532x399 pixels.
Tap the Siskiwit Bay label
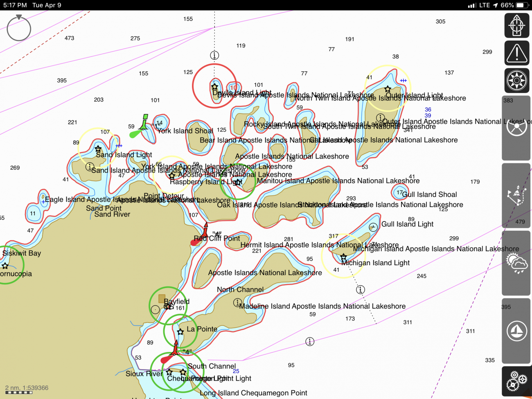click(x=22, y=253)
